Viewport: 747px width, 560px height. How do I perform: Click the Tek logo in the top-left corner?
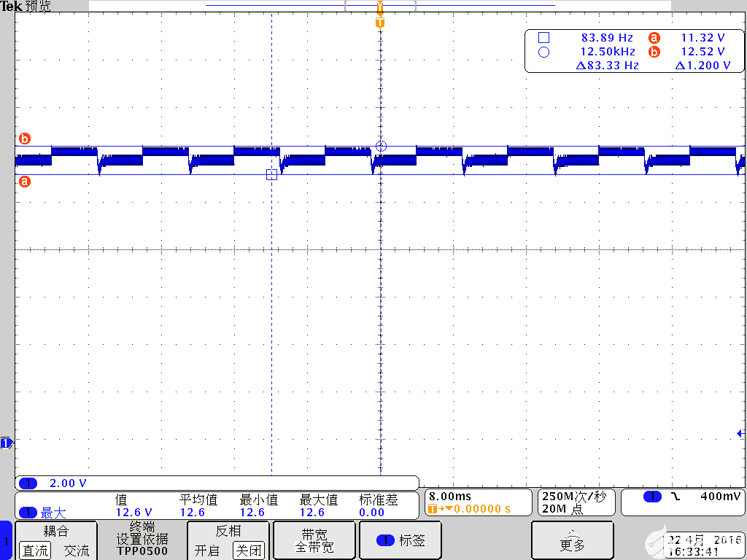coord(15,6)
